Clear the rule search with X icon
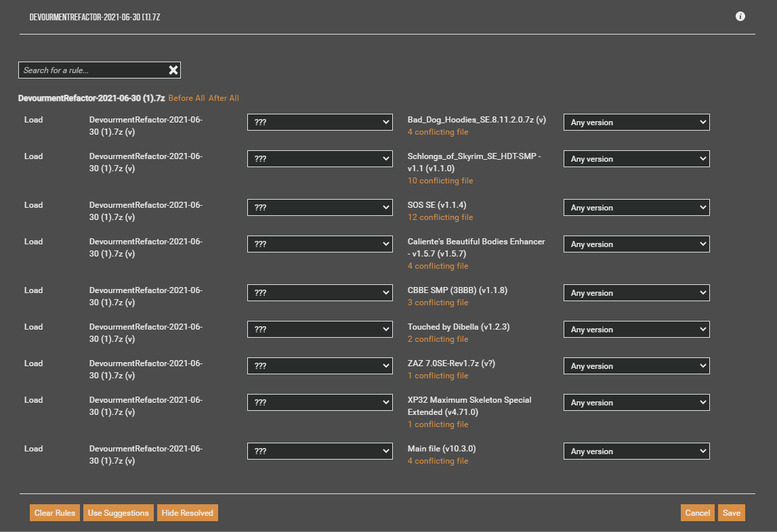 click(173, 70)
